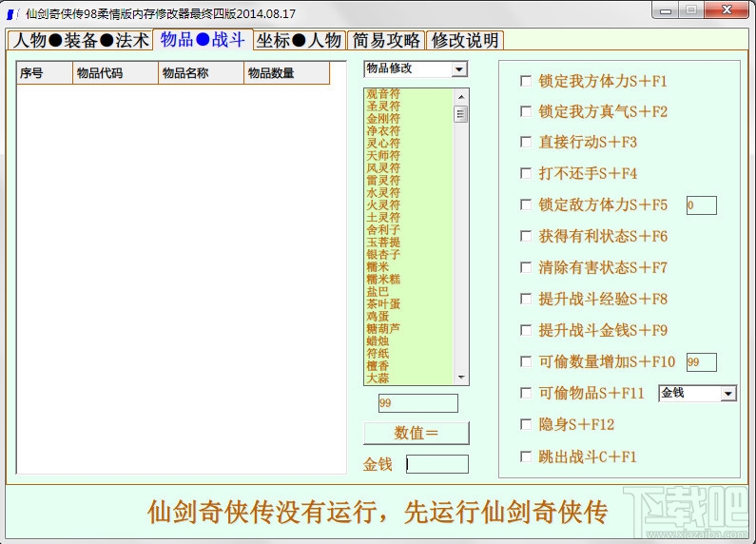Select 糯米糕 in the item list
This screenshot has height=544, width=756.
tap(383, 280)
